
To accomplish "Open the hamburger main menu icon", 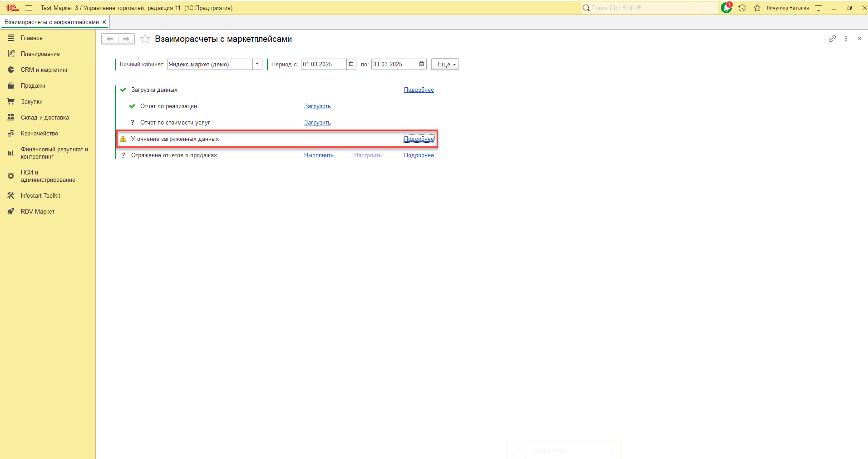I will [x=29, y=8].
